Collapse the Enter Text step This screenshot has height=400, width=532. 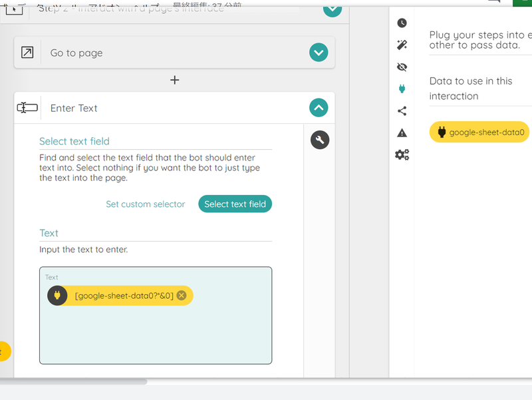click(319, 108)
